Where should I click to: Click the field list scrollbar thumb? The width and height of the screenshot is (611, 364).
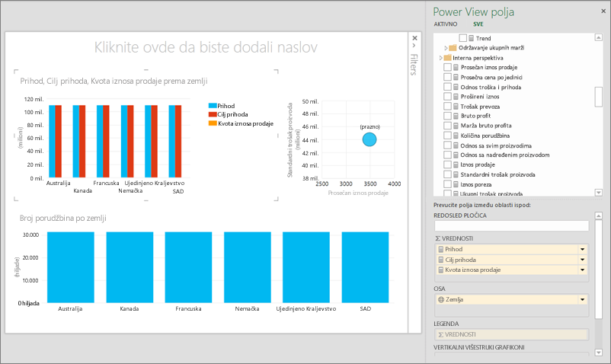tap(599, 97)
